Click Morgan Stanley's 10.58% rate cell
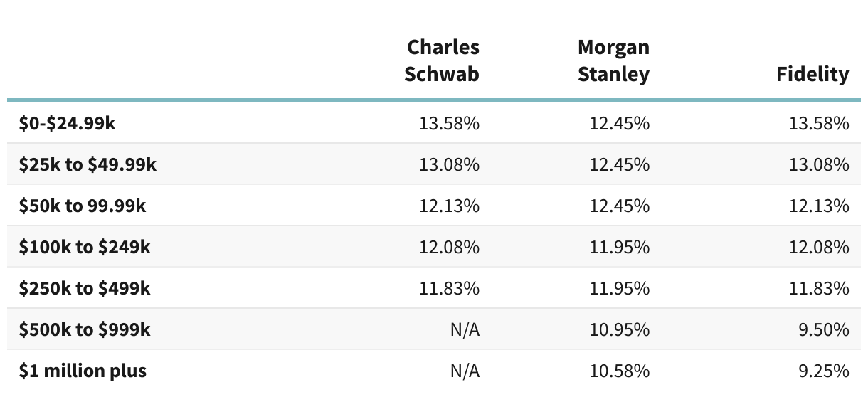 coord(619,371)
